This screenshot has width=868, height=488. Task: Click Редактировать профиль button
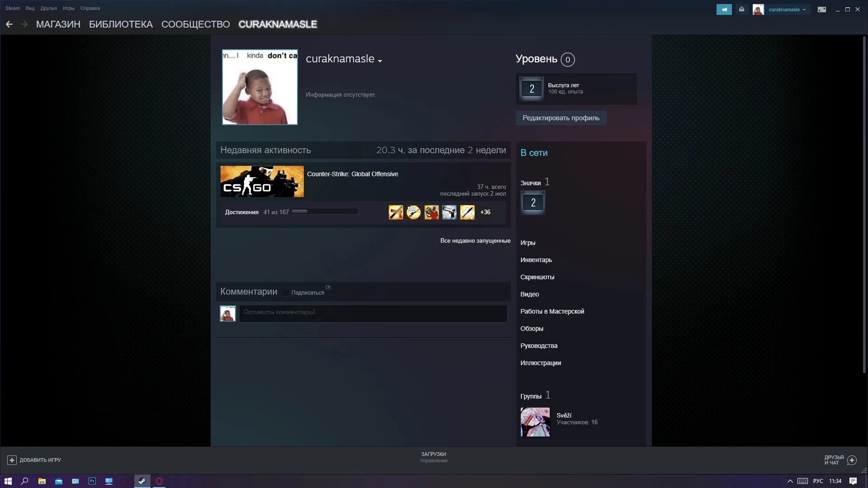[x=561, y=118]
